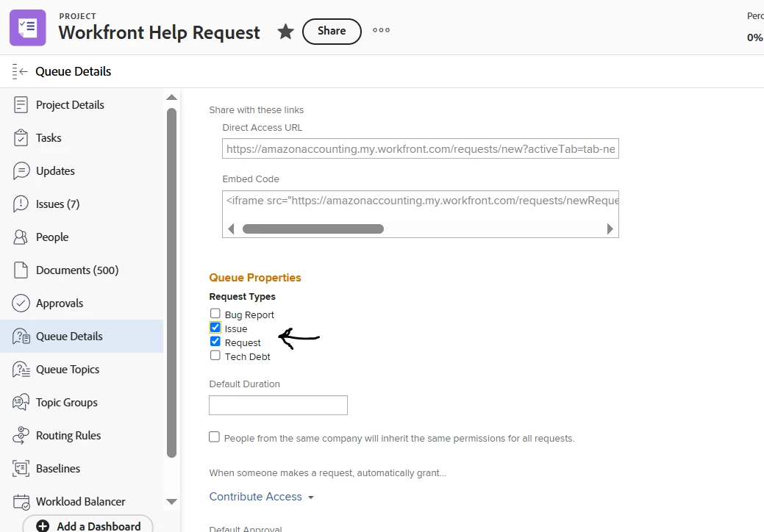Click the Queue Topics sidebar icon
Image resolution: width=764 pixels, height=532 pixels.
click(21, 370)
